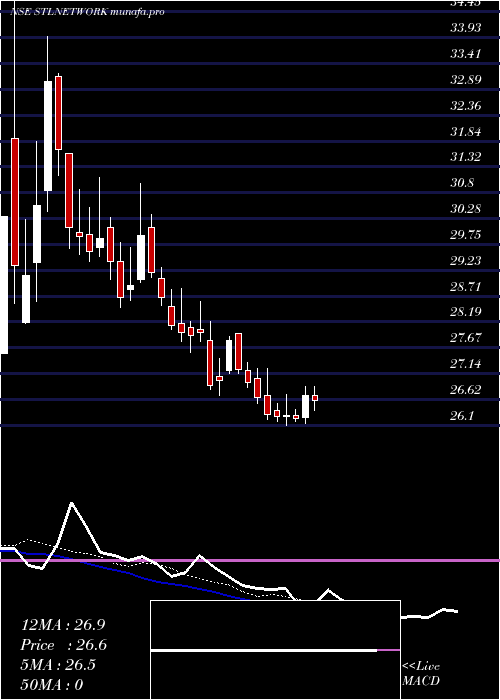This screenshot has width=500, height=700.
Task: Click the 28.19 price axis label
Action: 466,311
